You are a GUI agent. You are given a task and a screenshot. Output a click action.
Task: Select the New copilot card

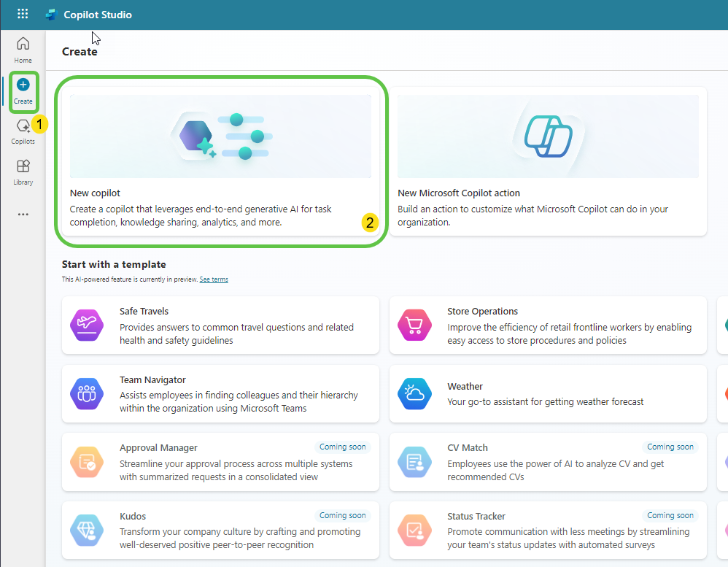[220, 162]
